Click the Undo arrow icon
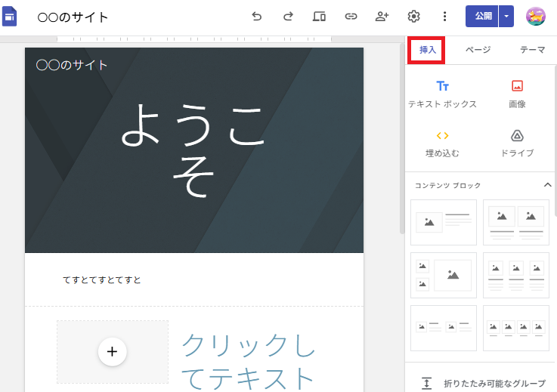Viewport: 557px width, 392px height. coord(256,17)
